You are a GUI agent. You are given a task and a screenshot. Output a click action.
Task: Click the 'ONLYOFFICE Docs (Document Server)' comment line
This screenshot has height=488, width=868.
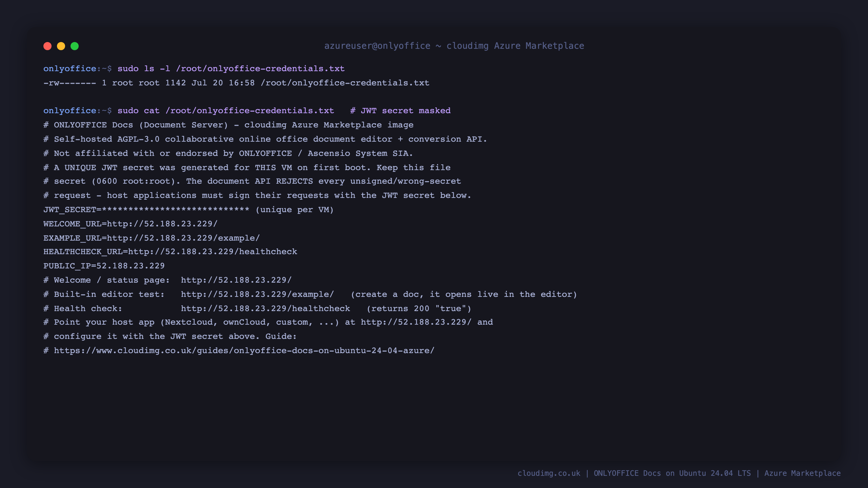229,125
